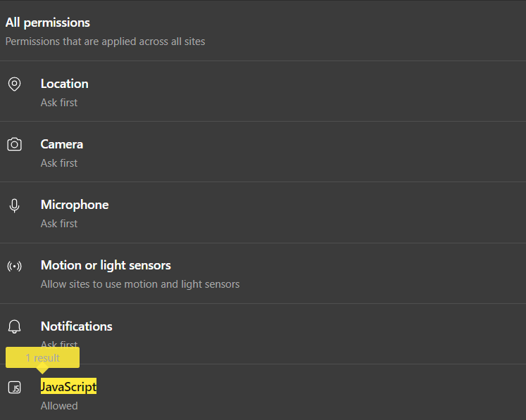Click the motion sensors icon
This screenshot has height=420, width=526.
[14, 266]
